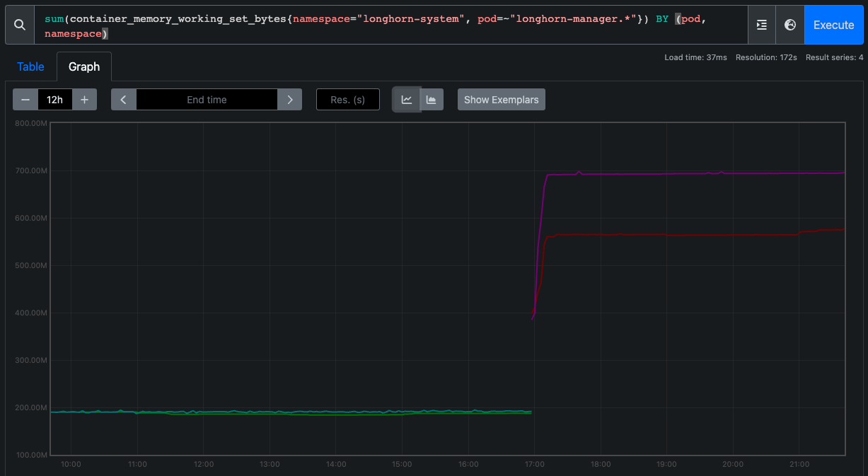Click the right chevron to shift end time later
Viewport: 868px width, 476px height.
[x=289, y=99]
